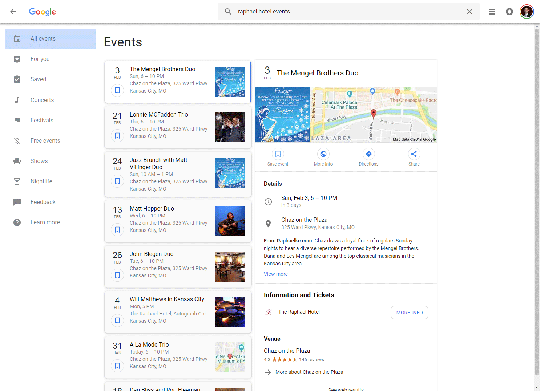Open the account profile avatar

tap(527, 12)
